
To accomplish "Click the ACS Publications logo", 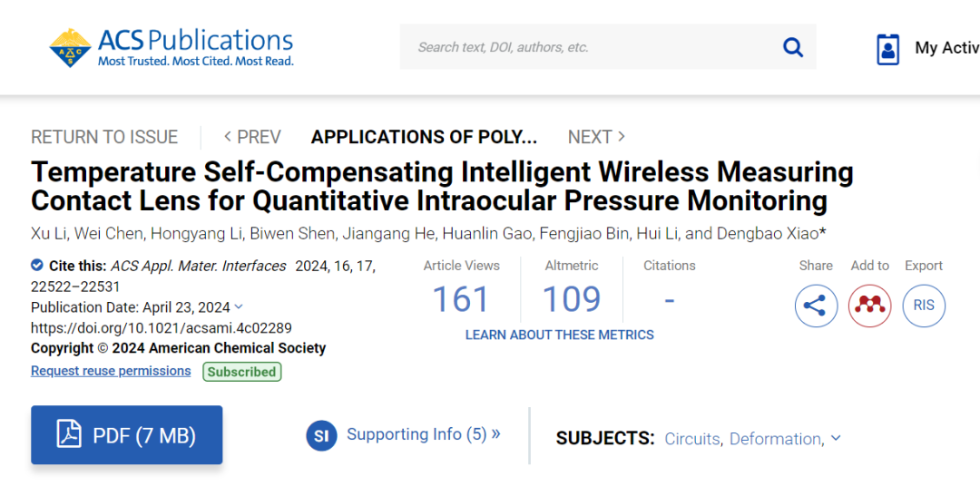I will [x=171, y=48].
